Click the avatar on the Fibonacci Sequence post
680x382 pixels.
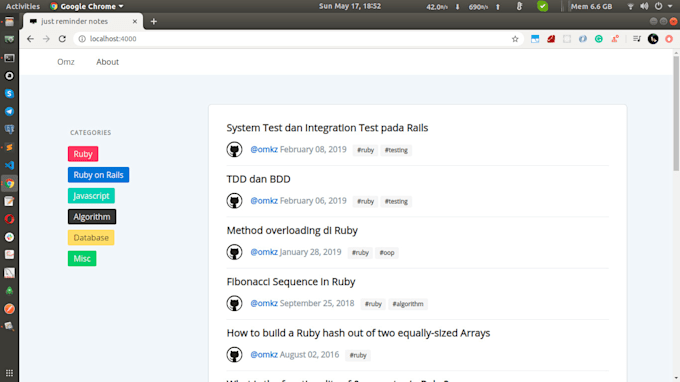234,303
